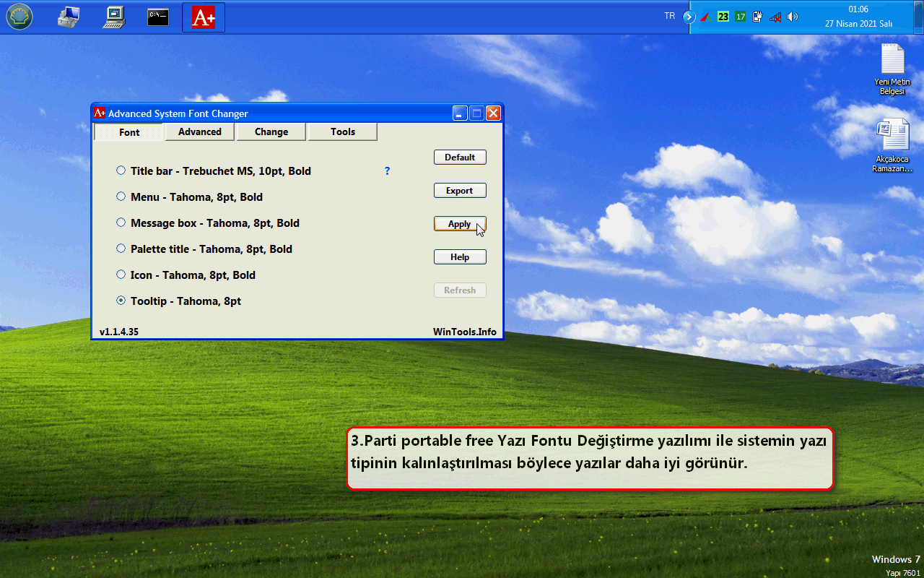Click the Apply button
This screenshot has height=578, width=924.
460,224
